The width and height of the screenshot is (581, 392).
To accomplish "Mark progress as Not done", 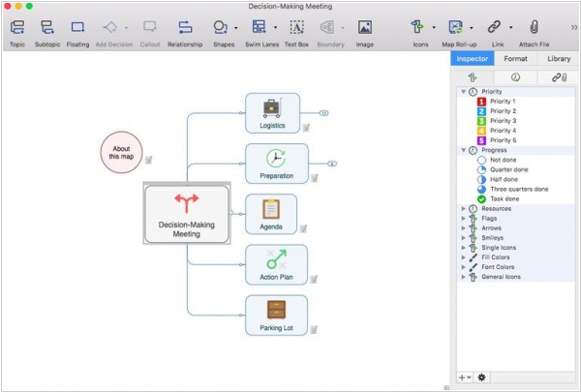I will click(x=483, y=160).
